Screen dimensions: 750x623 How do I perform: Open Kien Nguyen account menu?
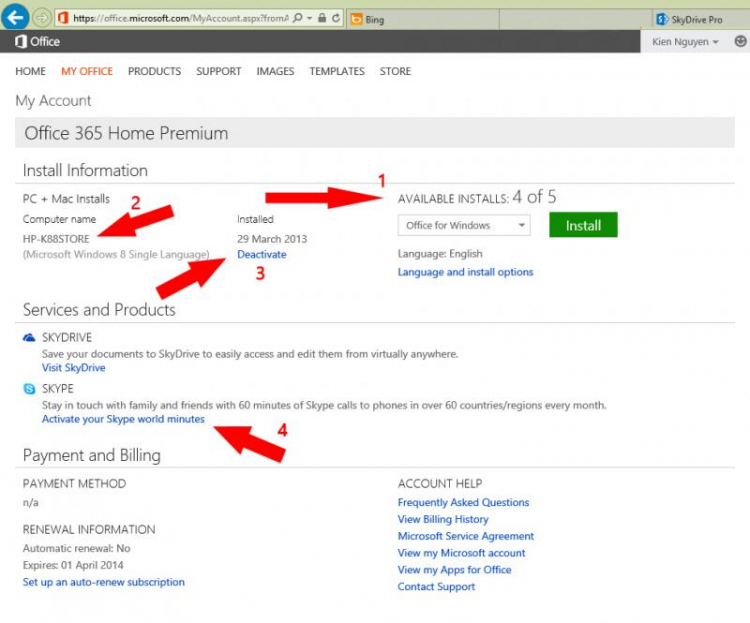pyautogui.click(x=685, y=42)
